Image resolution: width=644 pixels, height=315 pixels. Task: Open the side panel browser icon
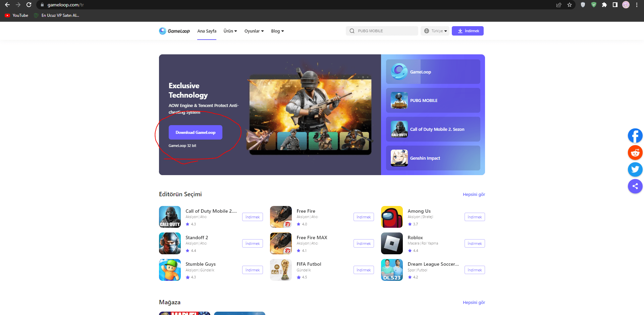[615, 5]
